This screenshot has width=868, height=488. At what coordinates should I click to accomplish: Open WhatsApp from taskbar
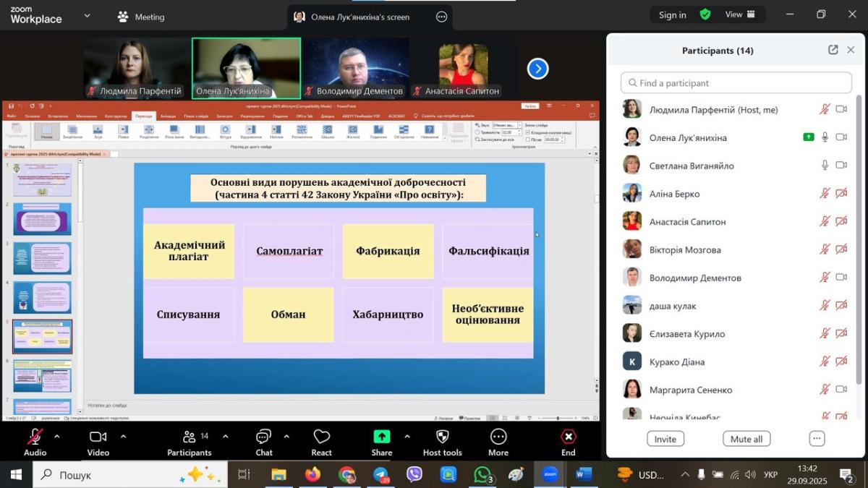click(x=482, y=475)
